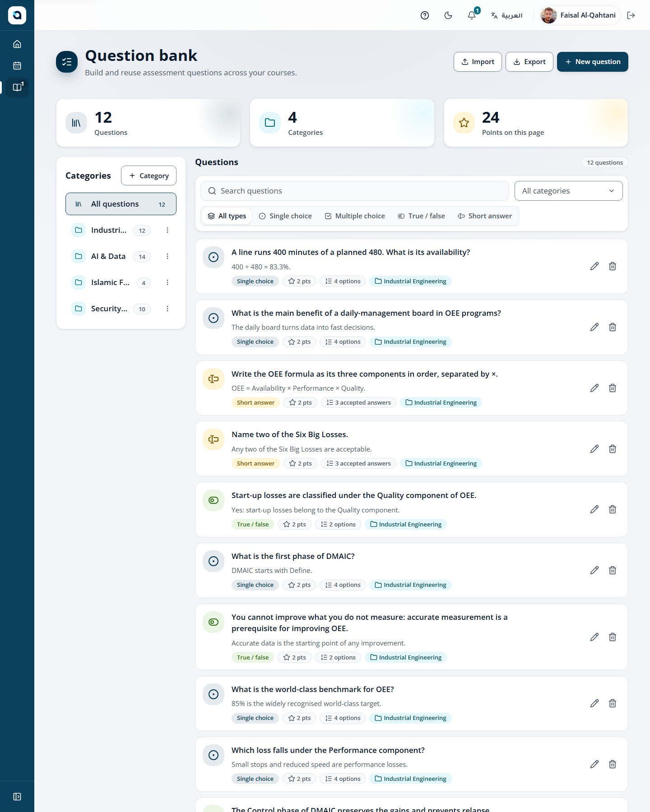
Task: Filter by Short answer type
Action: (x=485, y=216)
